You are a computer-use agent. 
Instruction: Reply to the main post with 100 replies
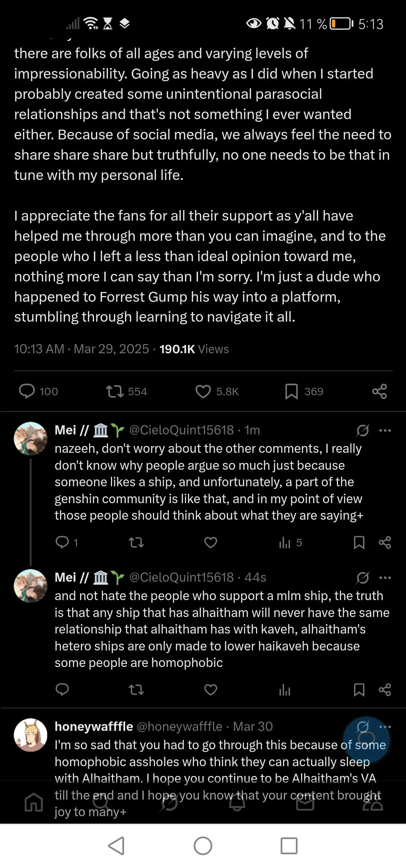tap(27, 391)
